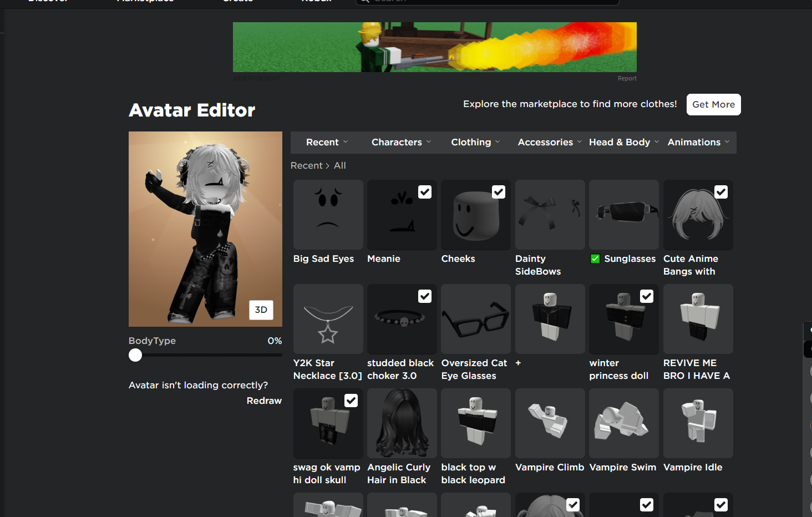Select the Sunglasses accessory item

pos(623,215)
